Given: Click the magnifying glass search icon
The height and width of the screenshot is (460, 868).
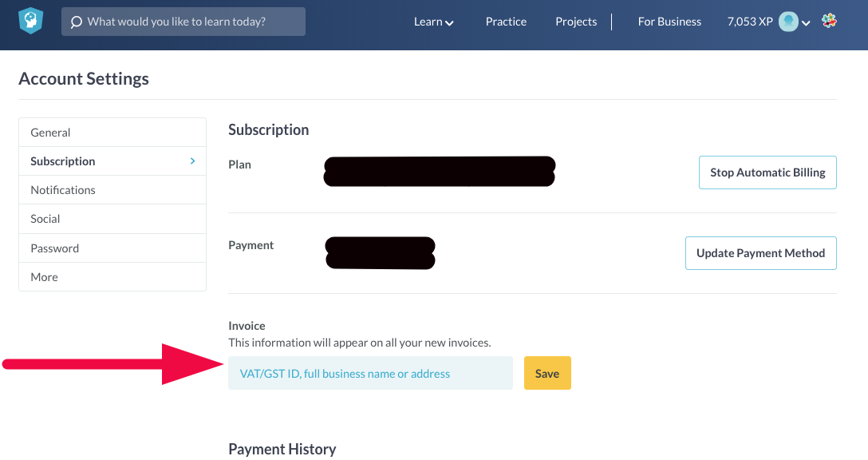Looking at the screenshot, I should (77, 22).
